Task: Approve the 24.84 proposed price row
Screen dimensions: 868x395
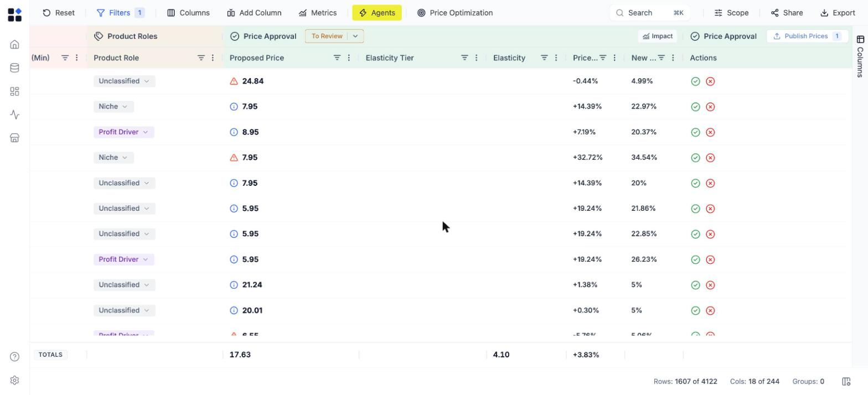Action: pyautogui.click(x=695, y=81)
